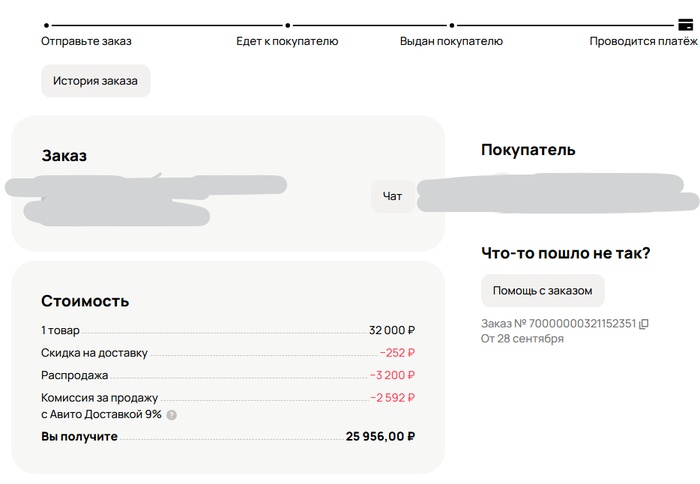700x484 pixels.
Task: Click the order number 70000000321152351
Action: (572, 323)
